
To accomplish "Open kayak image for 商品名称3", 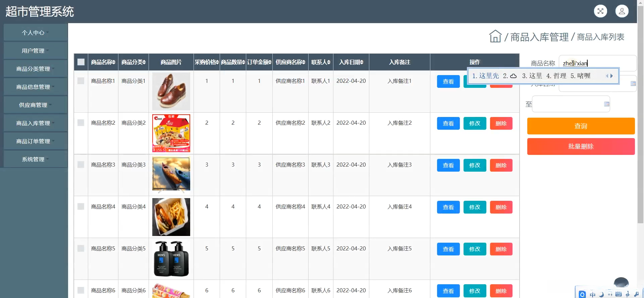I will click(x=171, y=175).
